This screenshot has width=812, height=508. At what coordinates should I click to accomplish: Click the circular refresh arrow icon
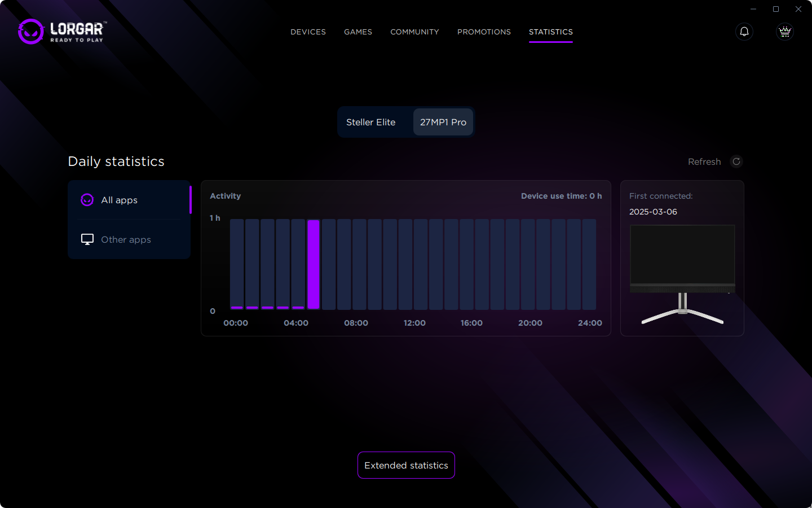[736, 161]
